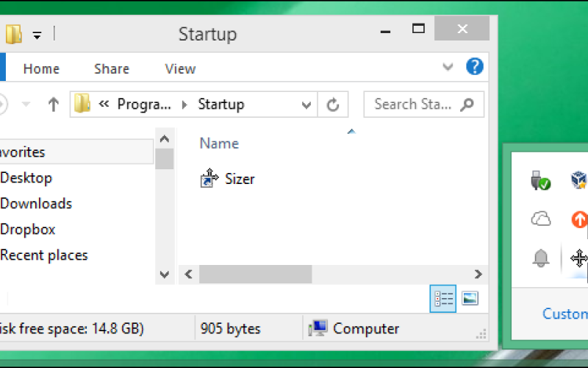This screenshot has width=588, height=368.
Task: Open the Share ribbon tab
Action: 112,68
